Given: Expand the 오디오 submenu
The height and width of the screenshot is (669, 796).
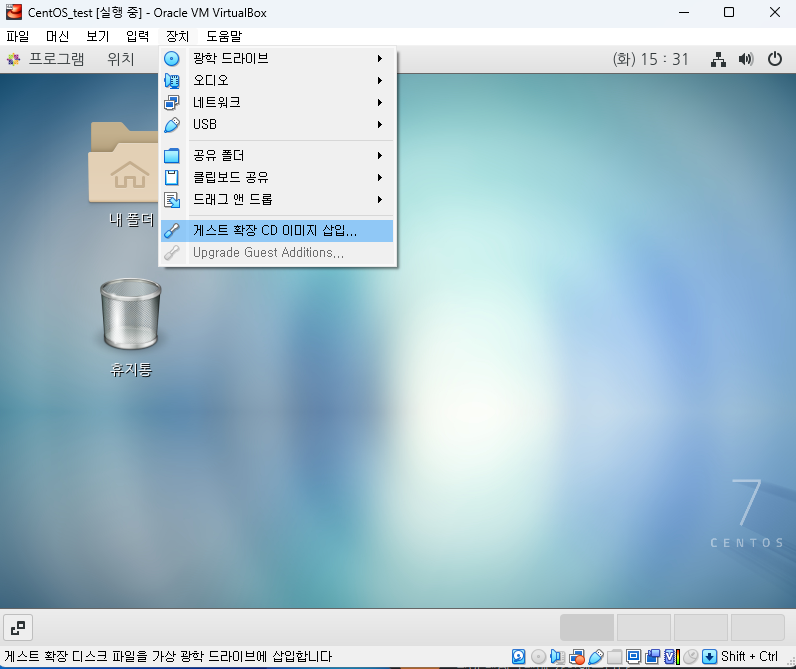Looking at the screenshot, I should [277, 80].
